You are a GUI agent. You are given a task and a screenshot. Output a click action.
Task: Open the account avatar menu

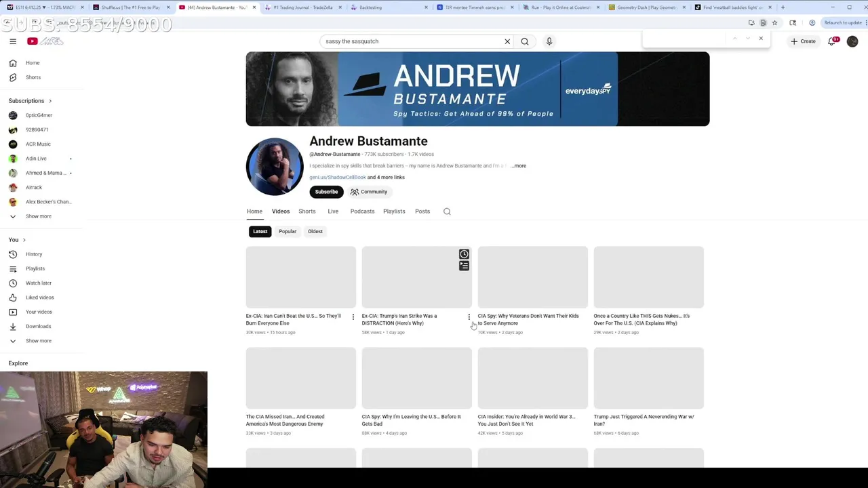coord(852,41)
